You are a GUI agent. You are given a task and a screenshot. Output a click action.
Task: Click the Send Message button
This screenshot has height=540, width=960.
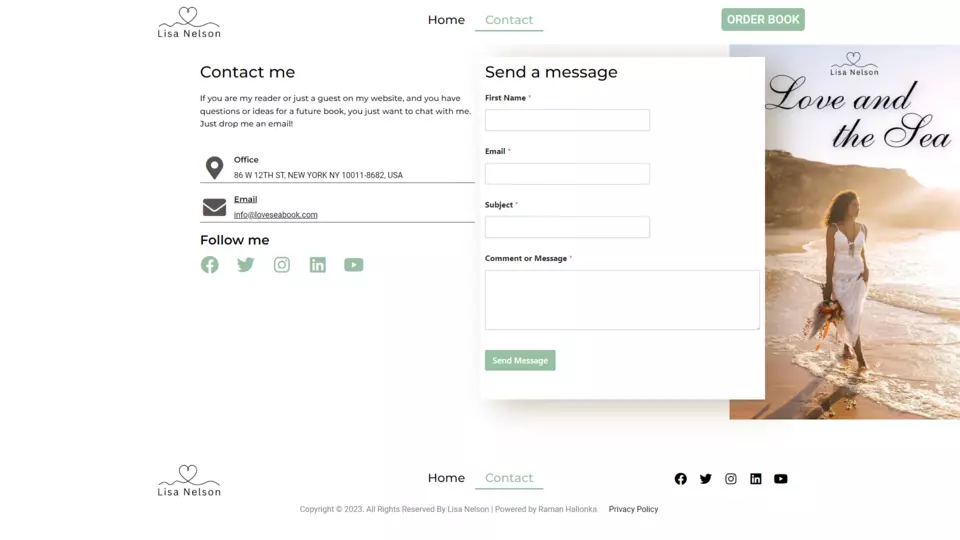click(520, 361)
